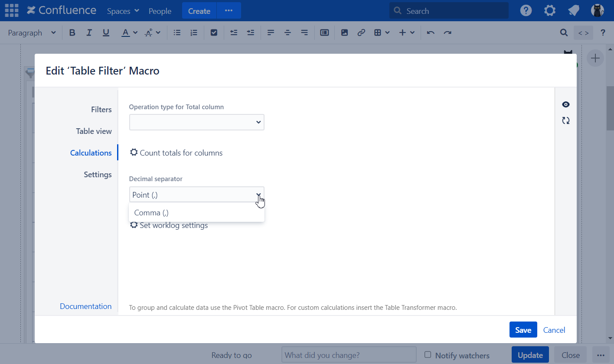Click the eye preview icon in dialog
614x364 pixels.
pyautogui.click(x=565, y=104)
